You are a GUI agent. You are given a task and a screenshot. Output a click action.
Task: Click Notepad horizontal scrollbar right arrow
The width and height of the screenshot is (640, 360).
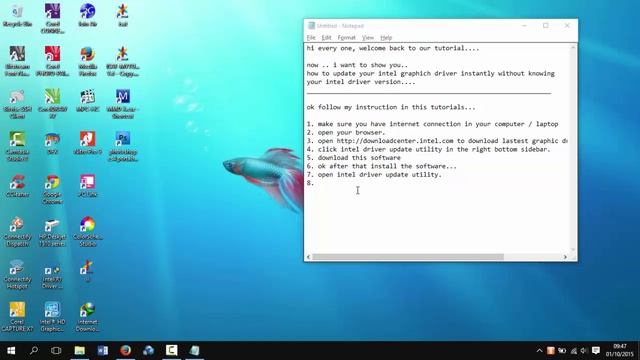(x=565, y=257)
